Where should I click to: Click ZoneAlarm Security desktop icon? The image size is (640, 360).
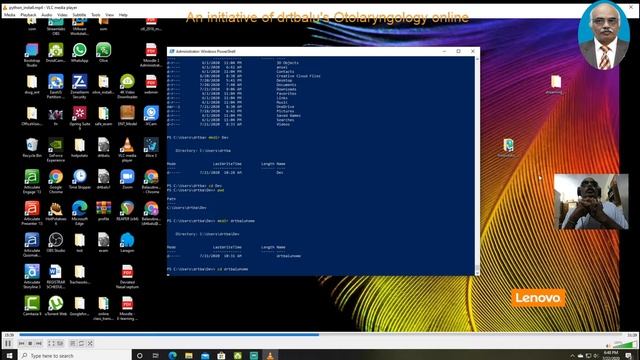click(x=80, y=87)
